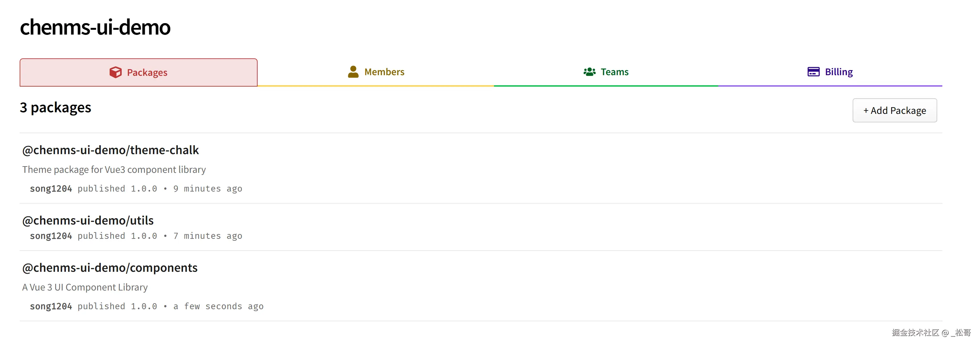Viewport: 980px width, 346px height.
Task: Click the '7 minutes ago' publish time
Action: [207, 236]
